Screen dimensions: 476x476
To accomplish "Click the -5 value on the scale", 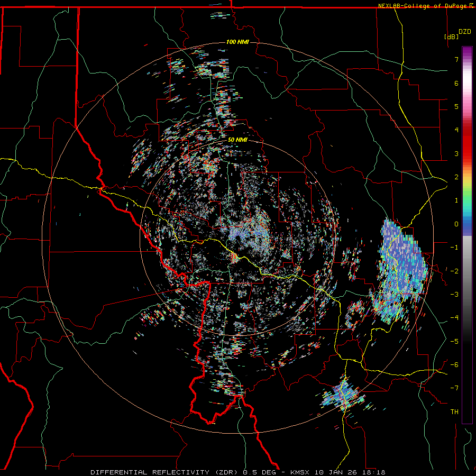I will pos(454,342).
